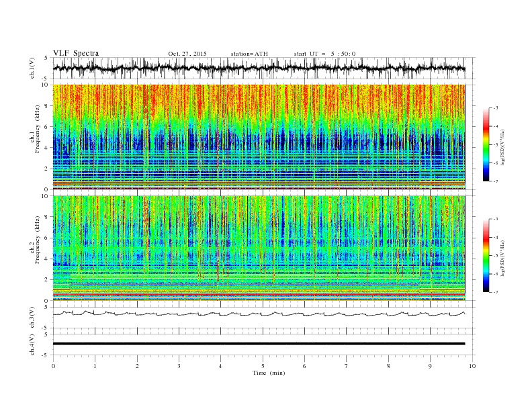Click the "8" kHz tick on ch.2 frequency axis
The image size is (532, 411).
coord(47,217)
